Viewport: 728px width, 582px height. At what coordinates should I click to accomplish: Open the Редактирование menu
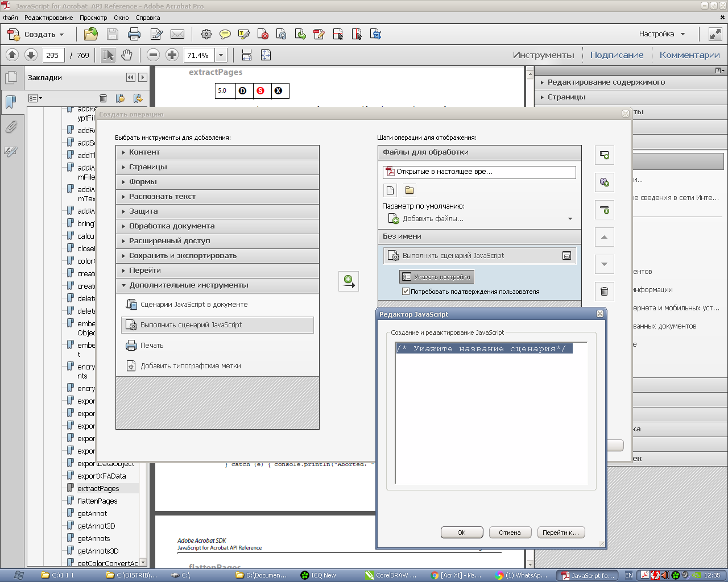(48, 18)
